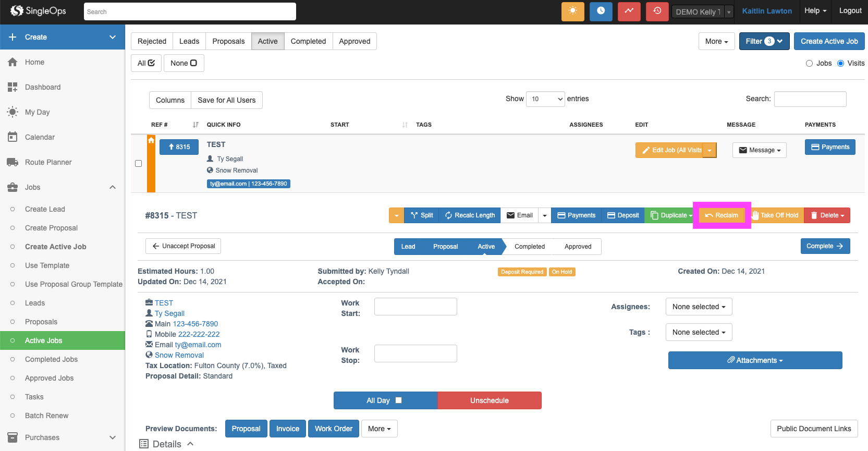
Task: Switch to the Proposals tab
Action: [x=228, y=41]
